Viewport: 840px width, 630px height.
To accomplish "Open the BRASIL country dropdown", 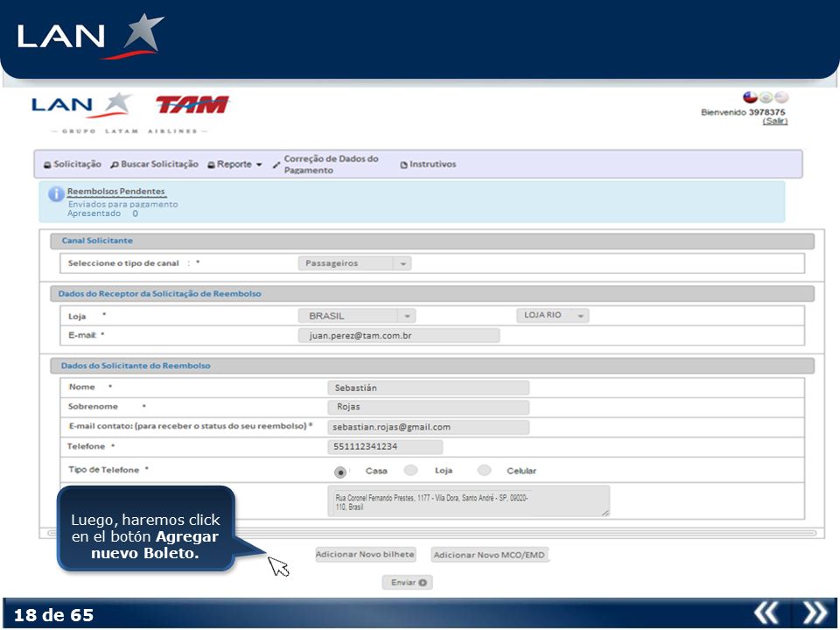I will tap(357, 316).
